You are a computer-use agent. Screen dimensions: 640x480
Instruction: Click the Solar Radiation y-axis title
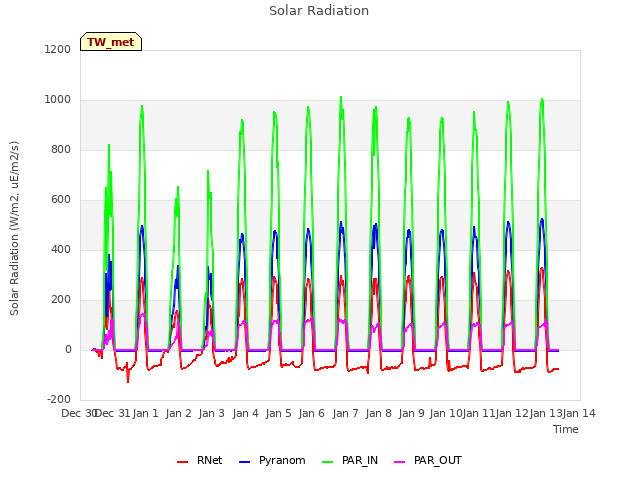(14, 229)
